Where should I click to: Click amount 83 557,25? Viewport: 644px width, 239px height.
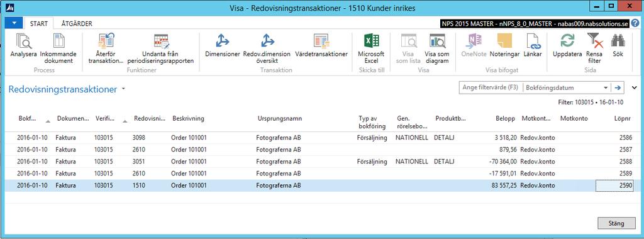[x=504, y=186]
